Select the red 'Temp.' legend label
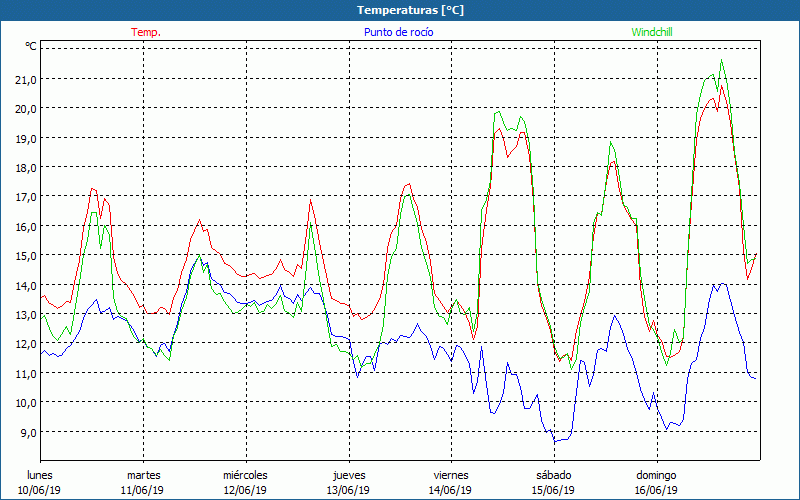 coord(146,32)
